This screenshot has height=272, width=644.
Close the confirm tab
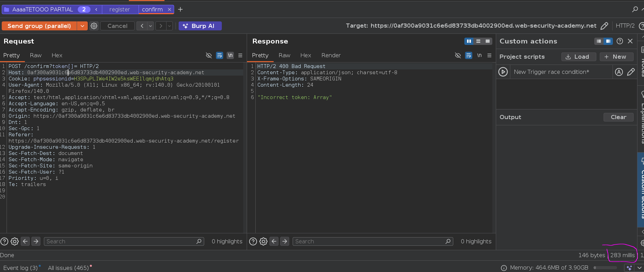[169, 9]
